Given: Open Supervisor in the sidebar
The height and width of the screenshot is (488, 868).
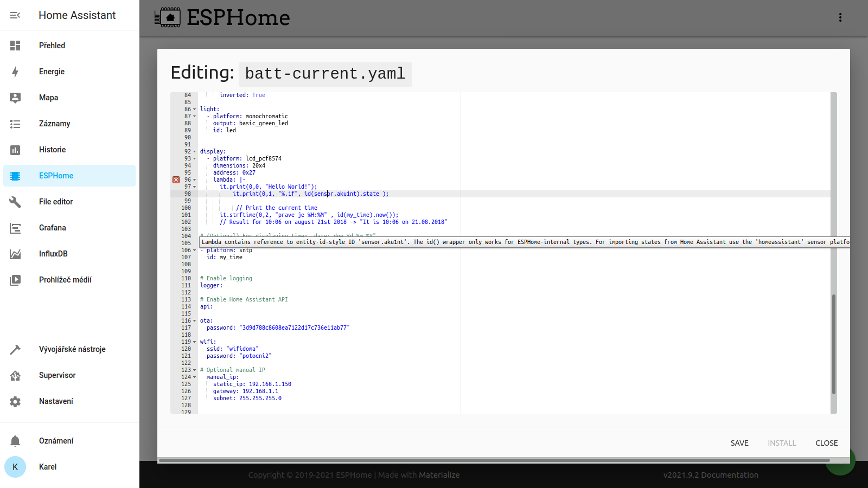Looking at the screenshot, I should pos(69,375).
